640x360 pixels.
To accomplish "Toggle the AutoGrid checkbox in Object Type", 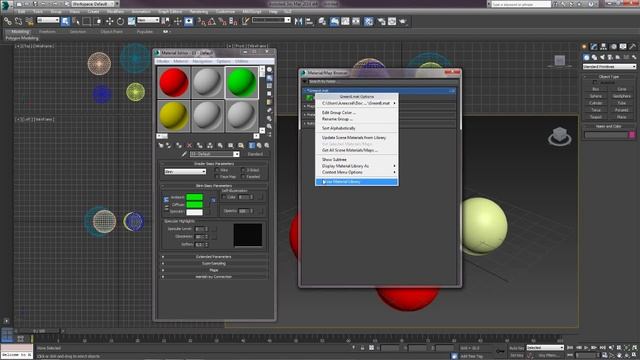I will [595, 82].
